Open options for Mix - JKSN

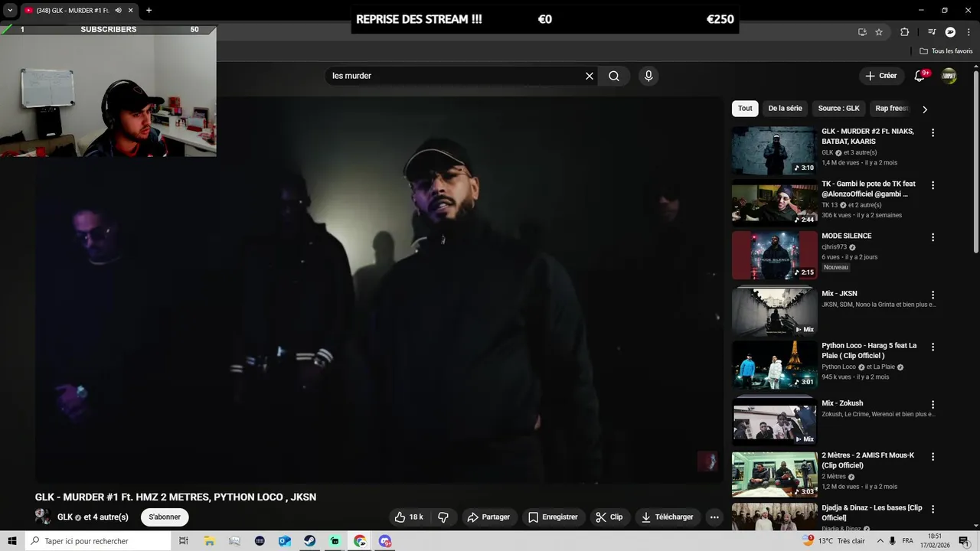point(933,295)
